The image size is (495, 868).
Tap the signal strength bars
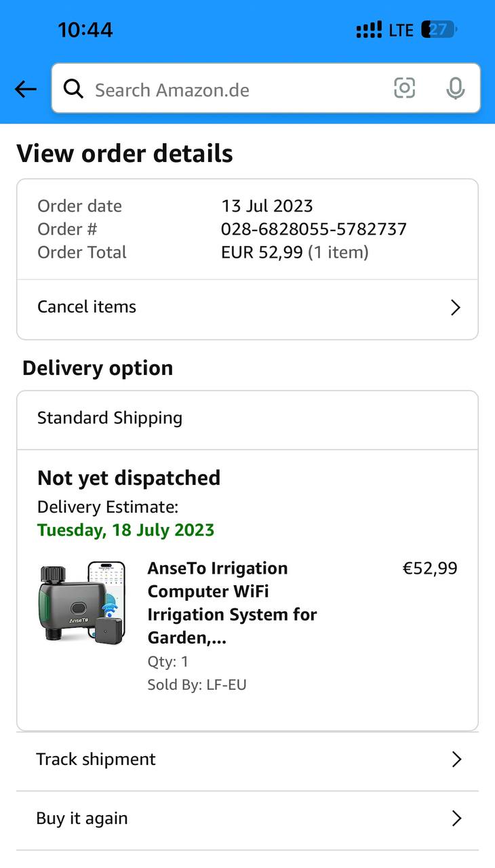[369, 30]
